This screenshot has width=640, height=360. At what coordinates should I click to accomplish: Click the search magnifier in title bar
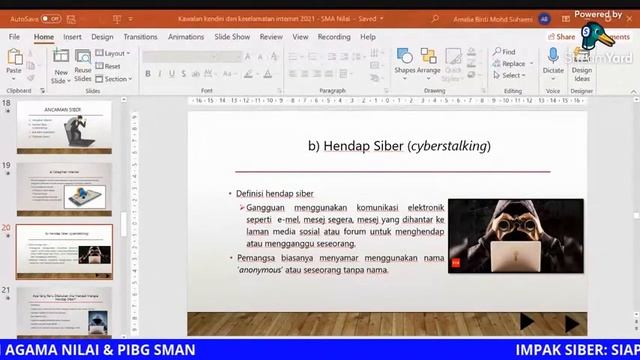click(436, 19)
